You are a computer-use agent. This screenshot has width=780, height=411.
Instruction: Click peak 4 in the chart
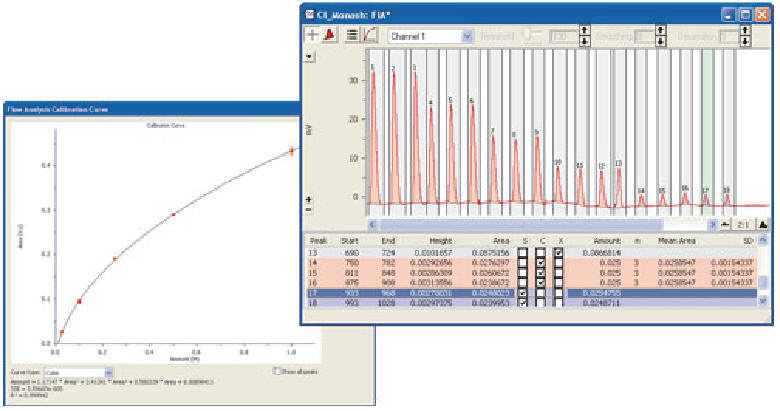[431, 156]
